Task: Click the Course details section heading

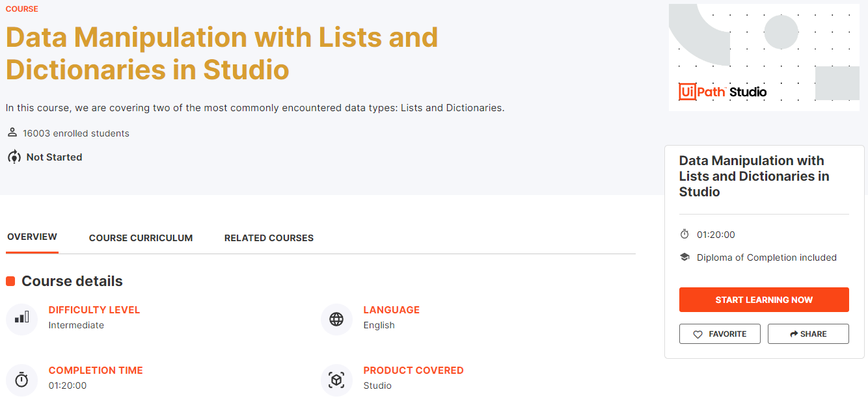Action: coord(72,281)
